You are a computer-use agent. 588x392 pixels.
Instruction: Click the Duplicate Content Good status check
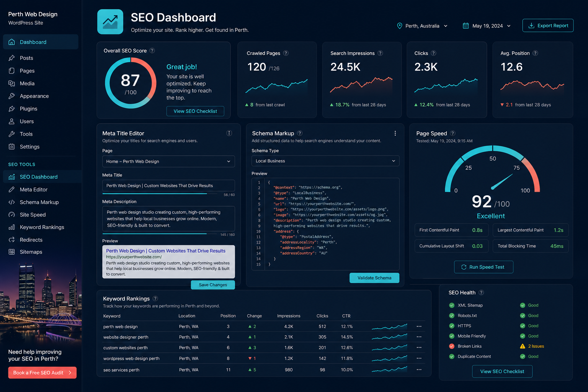tap(523, 356)
